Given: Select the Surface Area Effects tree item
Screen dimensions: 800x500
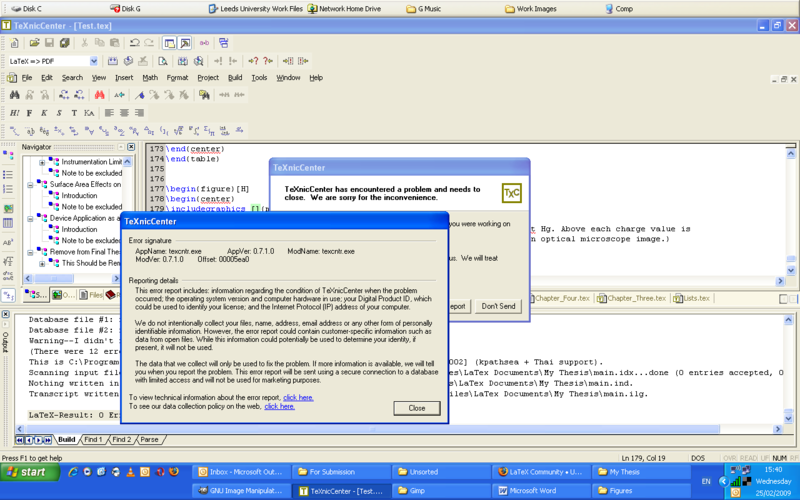Looking at the screenshot, I should (85, 184).
